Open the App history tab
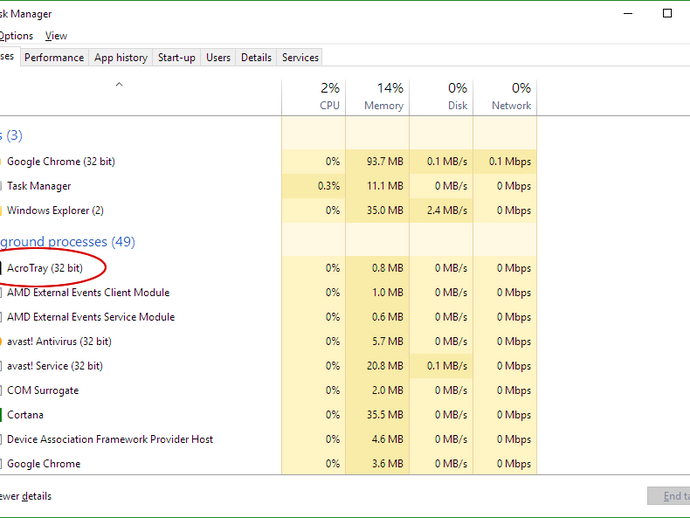The width and height of the screenshot is (690, 518). (x=120, y=57)
